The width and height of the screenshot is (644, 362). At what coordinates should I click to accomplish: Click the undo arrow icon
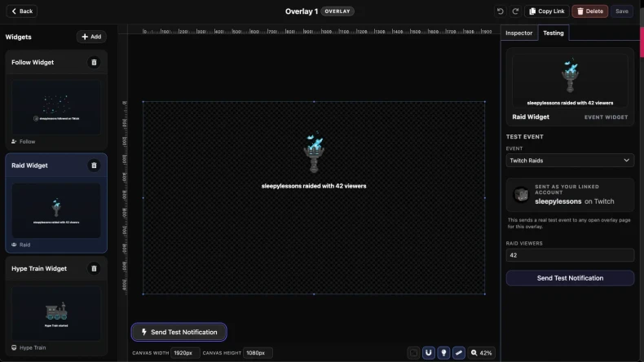[500, 11]
